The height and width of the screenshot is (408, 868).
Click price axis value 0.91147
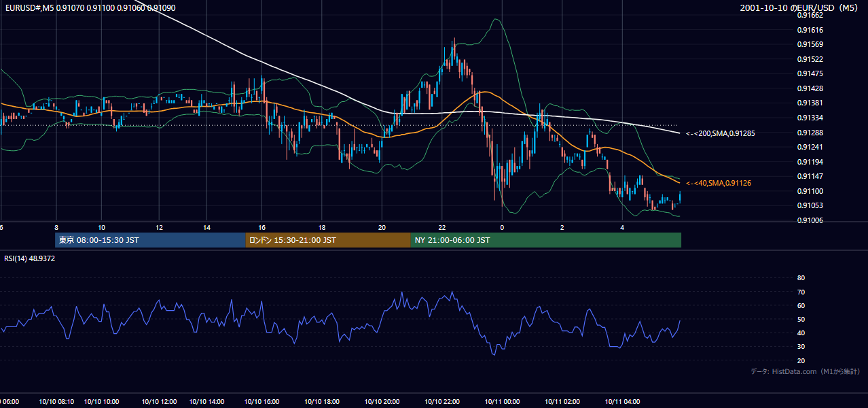[x=810, y=176]
